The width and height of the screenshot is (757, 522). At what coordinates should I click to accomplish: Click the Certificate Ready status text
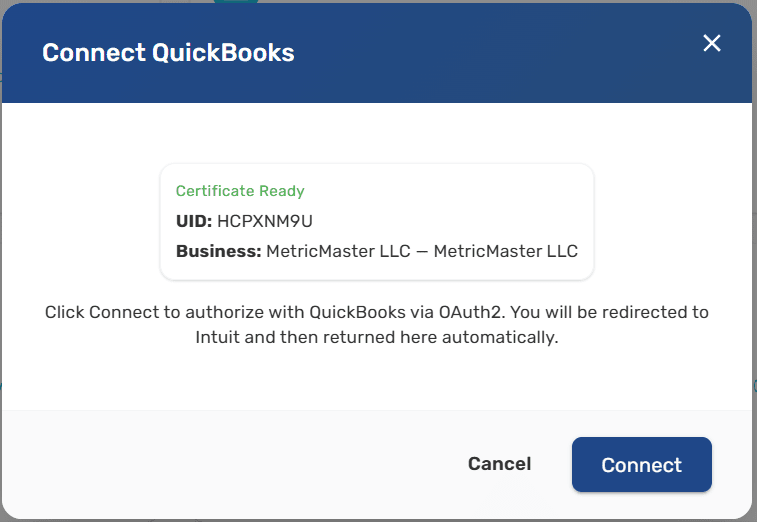[240, 191]
